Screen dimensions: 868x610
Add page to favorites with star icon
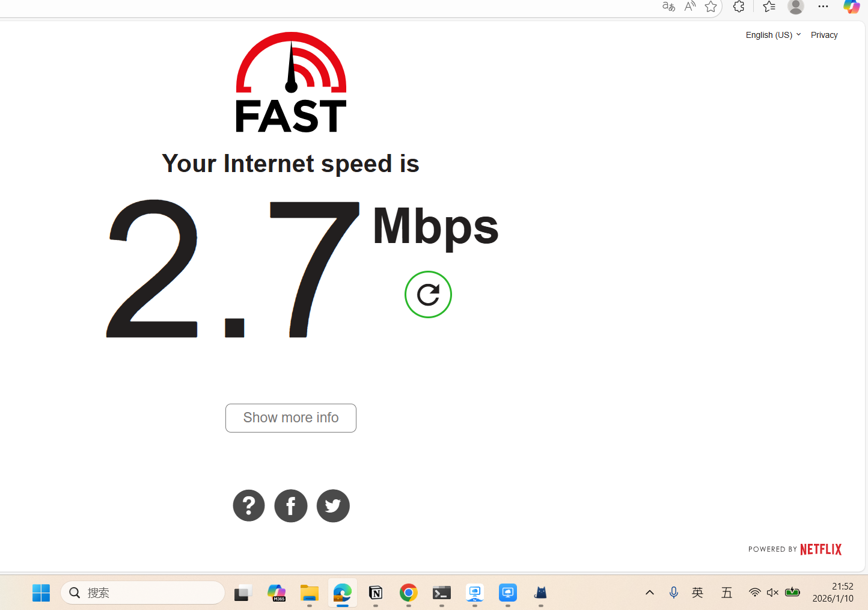[x=711, y=7]
